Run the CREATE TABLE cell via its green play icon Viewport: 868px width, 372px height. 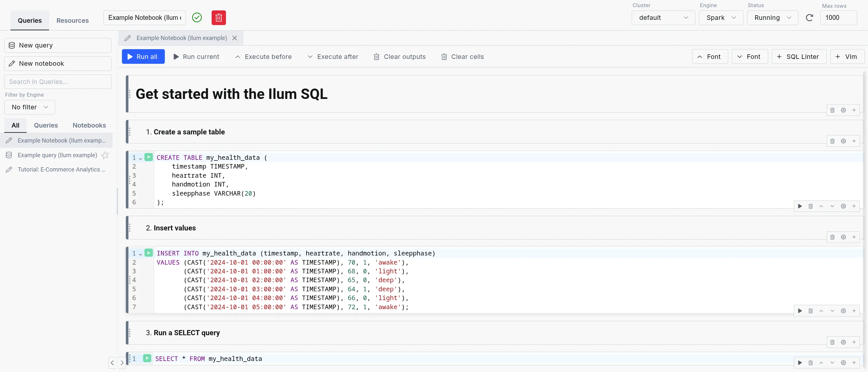(x=149, y=157)
